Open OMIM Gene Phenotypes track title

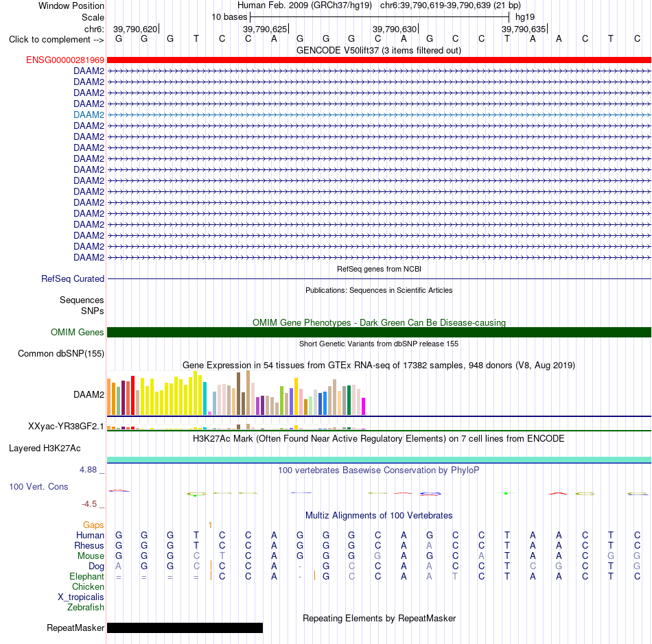click(x=379, y=323)
